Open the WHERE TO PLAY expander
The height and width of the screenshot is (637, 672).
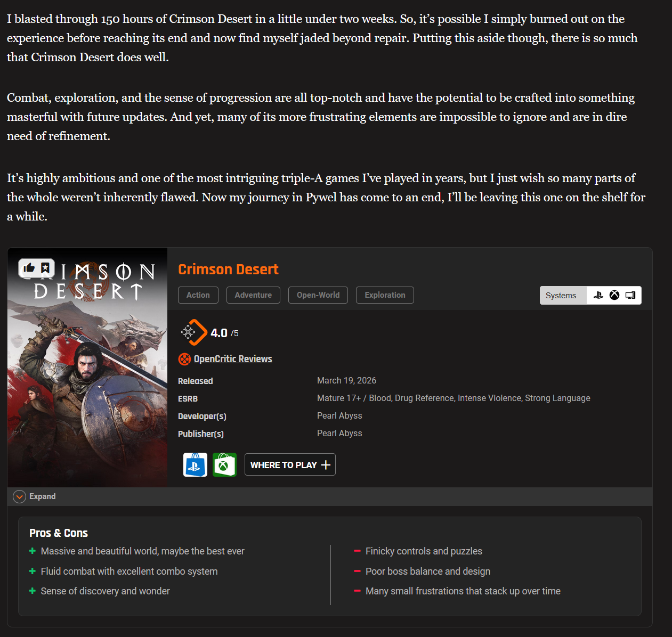[x=290, y=464]
